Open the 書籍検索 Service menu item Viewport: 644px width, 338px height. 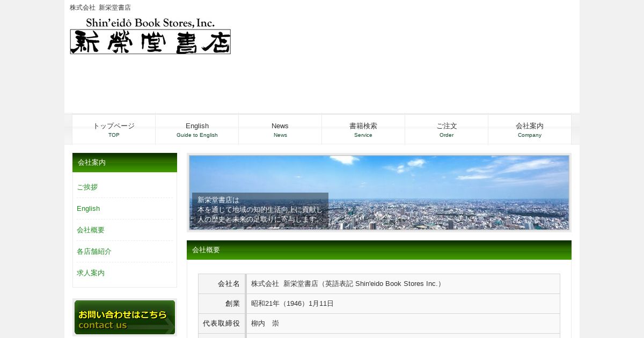(363, 129)
